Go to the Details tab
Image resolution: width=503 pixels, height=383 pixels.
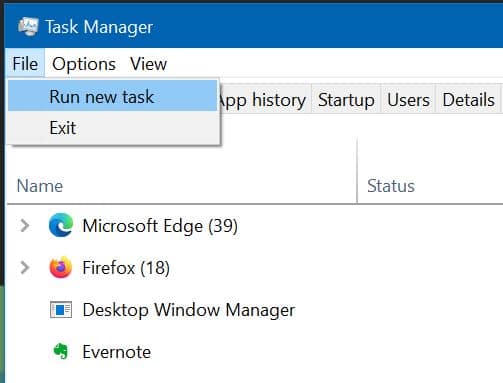(468, 99)
